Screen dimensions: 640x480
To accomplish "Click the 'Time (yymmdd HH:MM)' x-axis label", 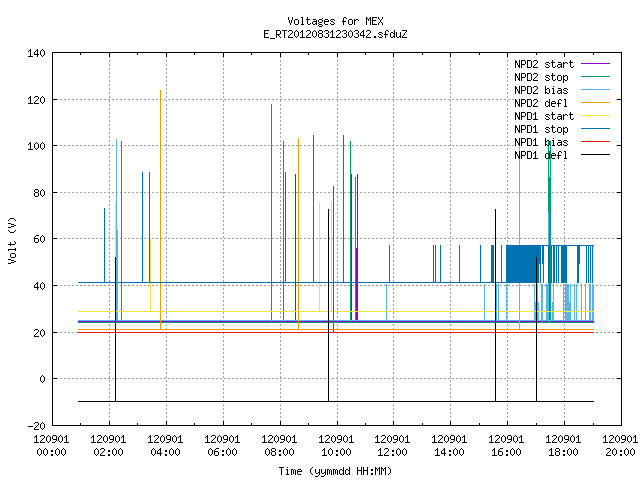I will pyautogui.click(x=335, y=471).
